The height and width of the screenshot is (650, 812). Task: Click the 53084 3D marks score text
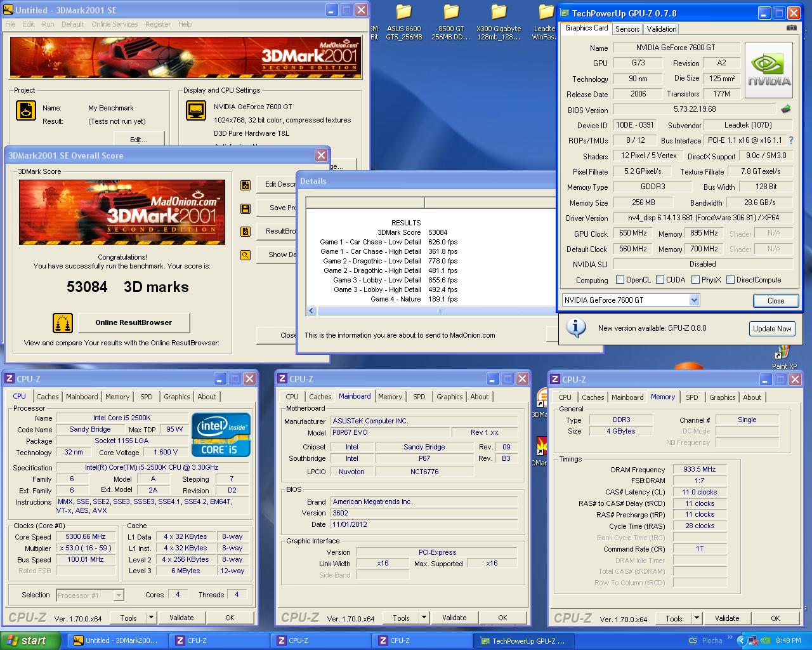coord(128,287)
